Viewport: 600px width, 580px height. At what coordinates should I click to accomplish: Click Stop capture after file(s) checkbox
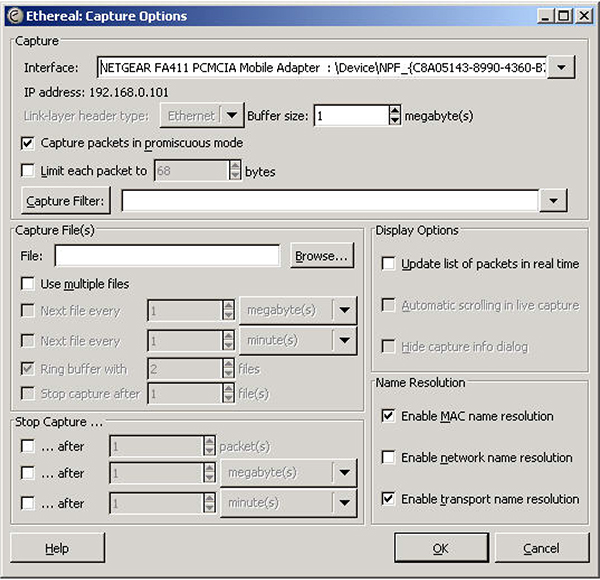point(28,393)
